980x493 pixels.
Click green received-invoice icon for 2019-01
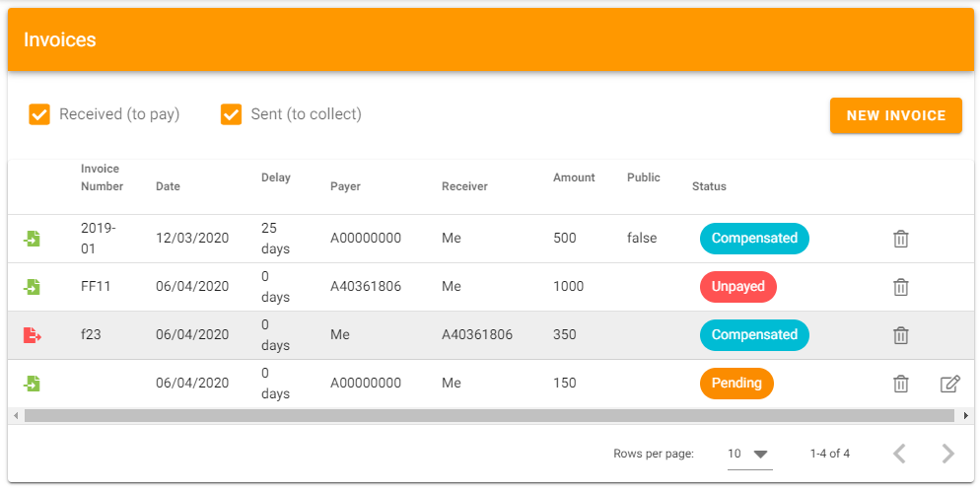(32, 239)
